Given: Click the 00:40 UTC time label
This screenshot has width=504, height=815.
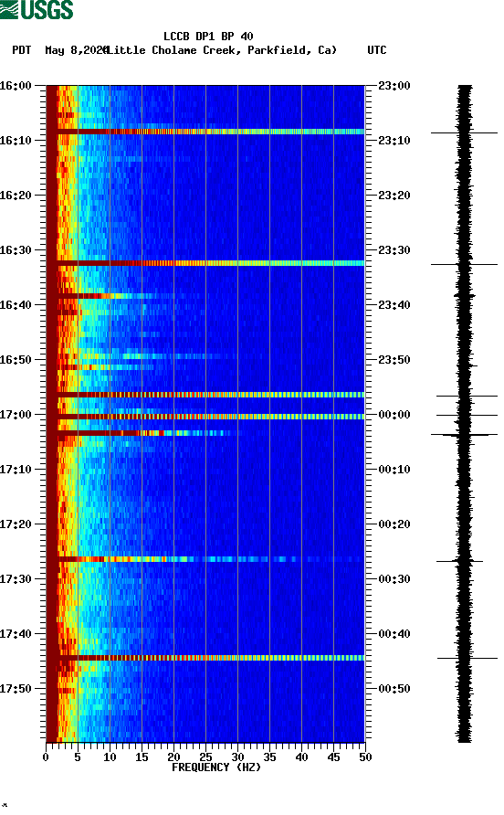Looking at the screenshot, I should tap(394, 633).
